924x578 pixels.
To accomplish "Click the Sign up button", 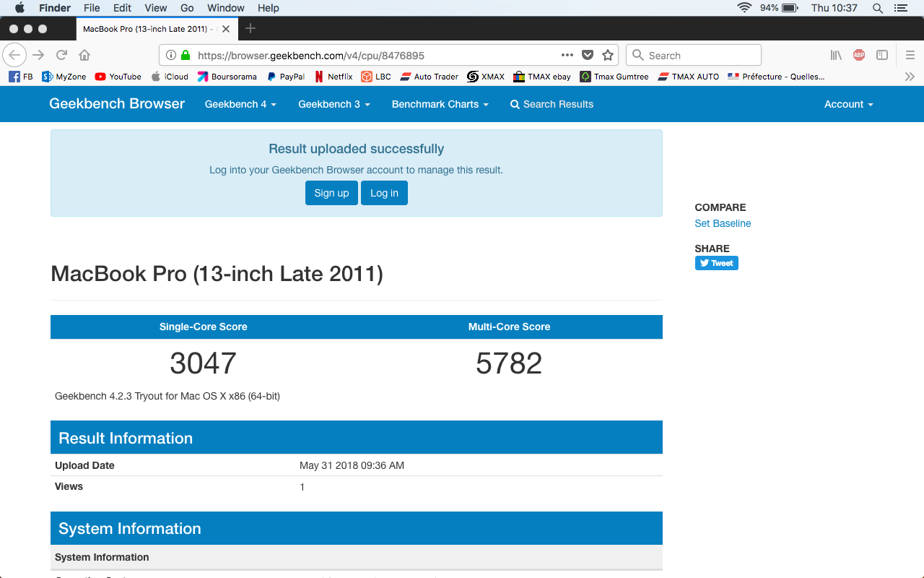I will point(331,193).
